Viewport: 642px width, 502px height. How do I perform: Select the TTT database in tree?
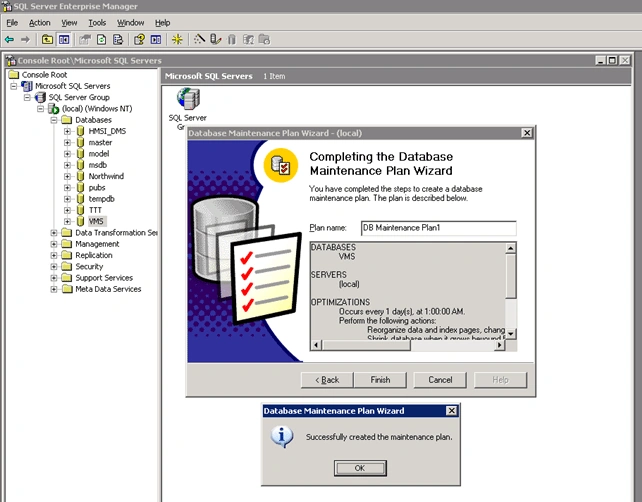pos(95,210)
